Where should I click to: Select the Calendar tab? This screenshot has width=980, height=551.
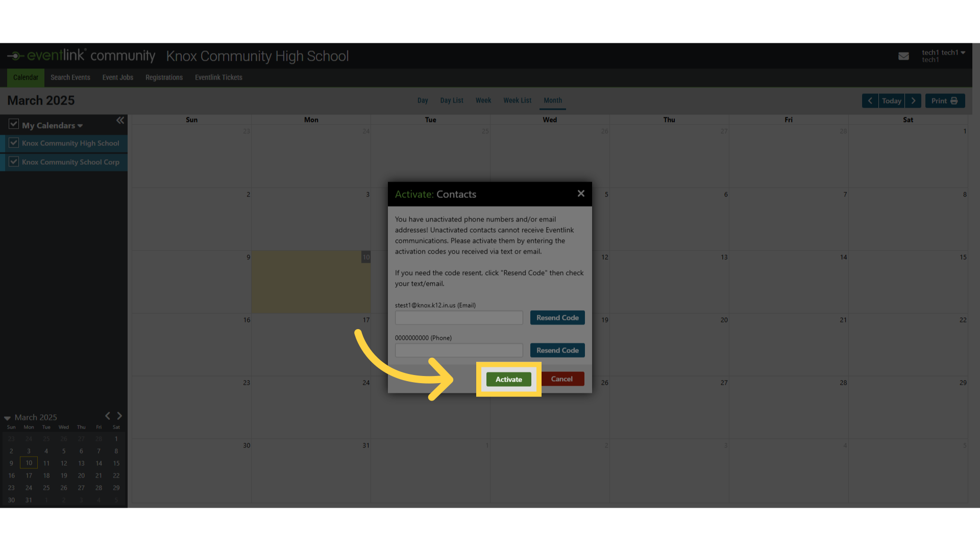click(26, 78)
